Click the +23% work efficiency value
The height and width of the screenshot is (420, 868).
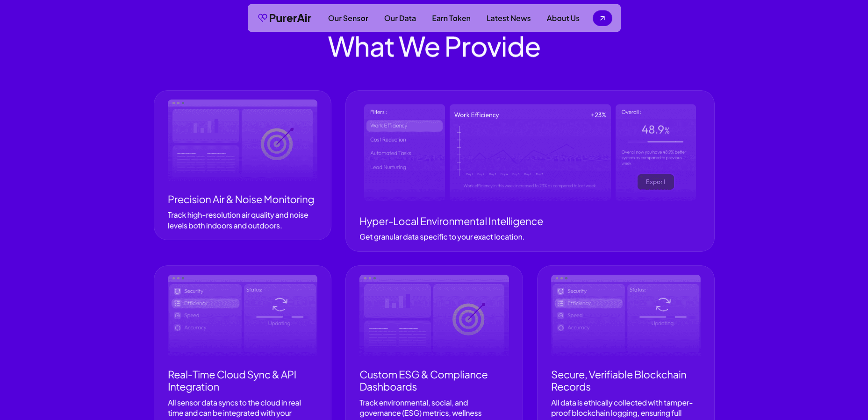(x=598, y=115)
